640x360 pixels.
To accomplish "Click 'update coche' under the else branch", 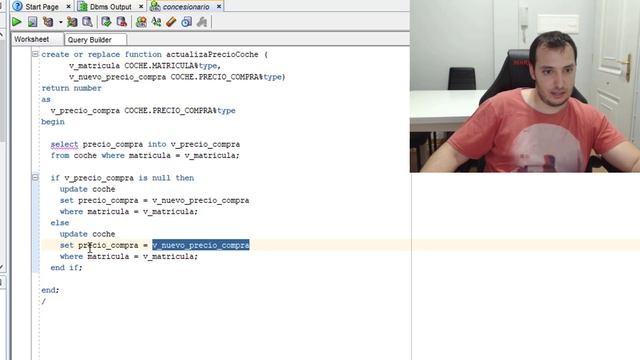I will coord(87,234).
